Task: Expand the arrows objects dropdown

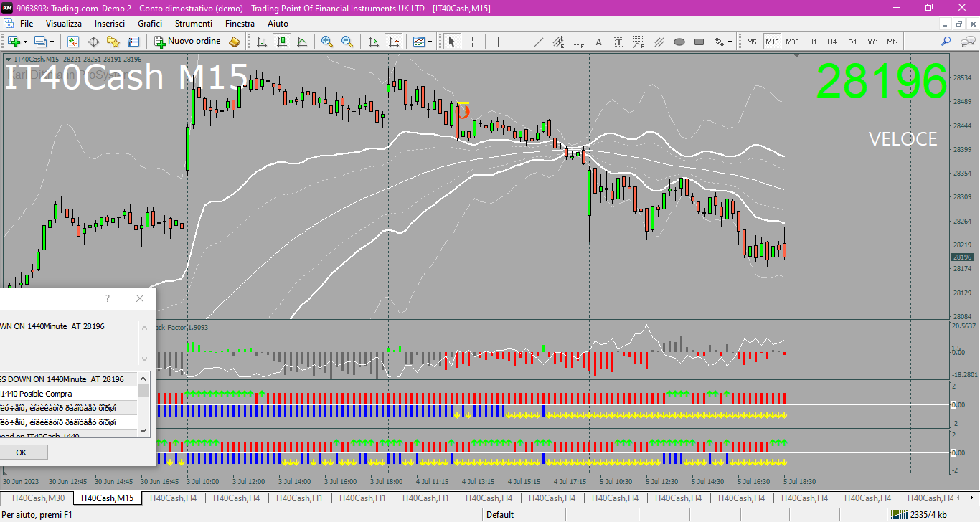Action: pyautogui.click(x=730, y=42)
